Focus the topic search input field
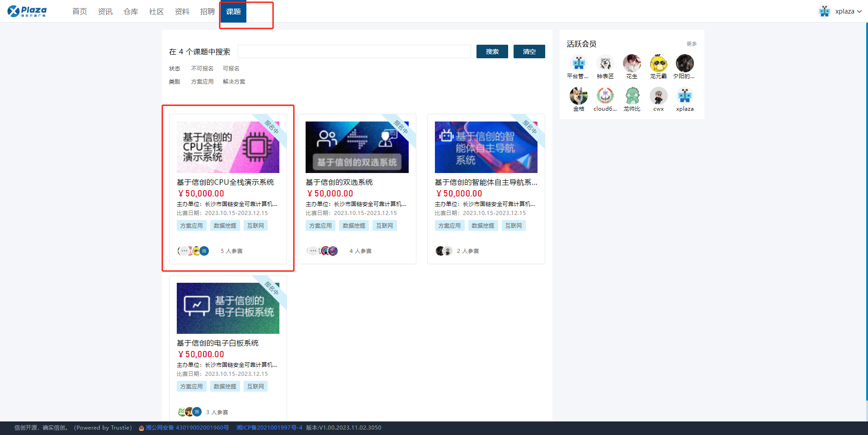Image resolution: width=868 pixels, height=435 pixels. click(x=354, y=51)
